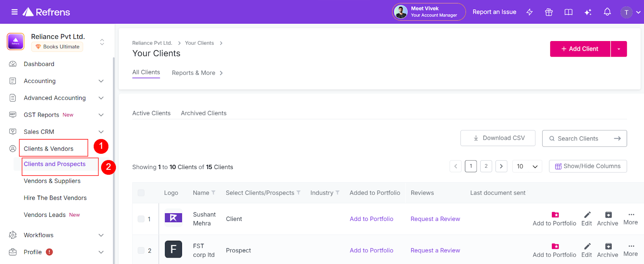Filter the Industry column
644x264 pixels.
click(x=338, y=193)
